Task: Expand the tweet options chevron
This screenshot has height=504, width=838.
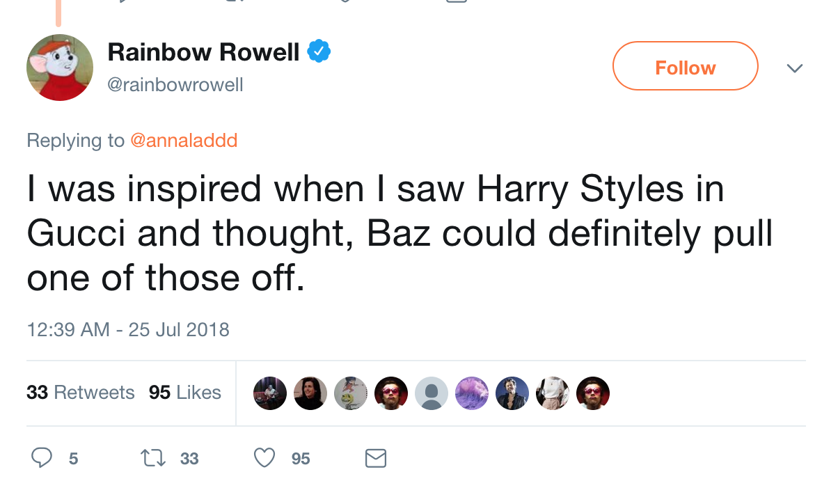Action: [x=794, y=68]
